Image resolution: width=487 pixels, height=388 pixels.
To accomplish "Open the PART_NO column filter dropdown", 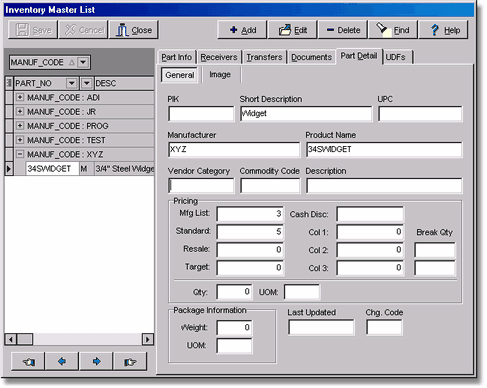I will tap(72, 83).
